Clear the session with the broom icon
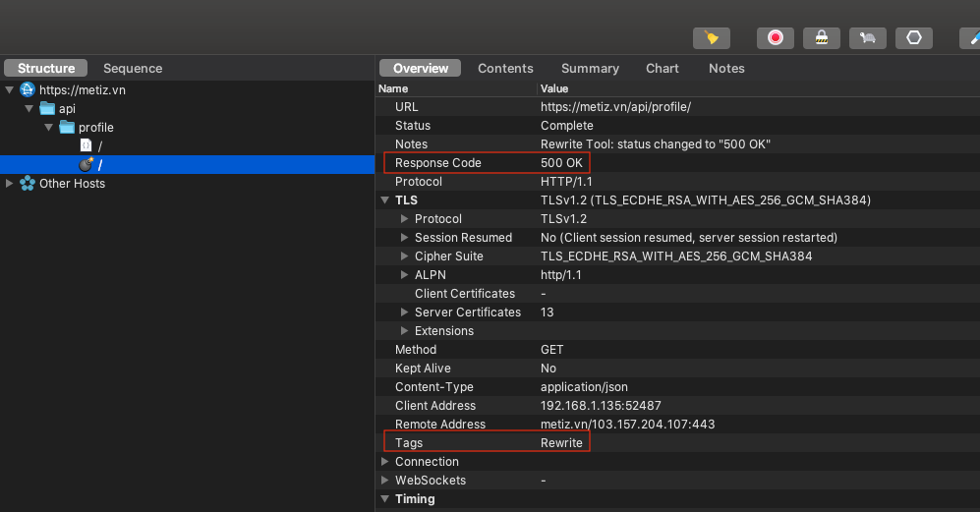This screenshot has width=980, height=512. pos(712,38)
